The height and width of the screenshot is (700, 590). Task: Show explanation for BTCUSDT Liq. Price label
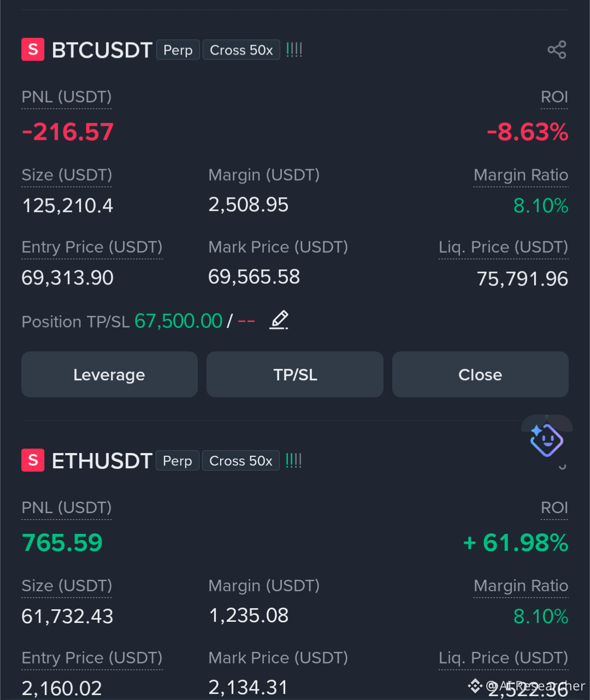point(504,248)
